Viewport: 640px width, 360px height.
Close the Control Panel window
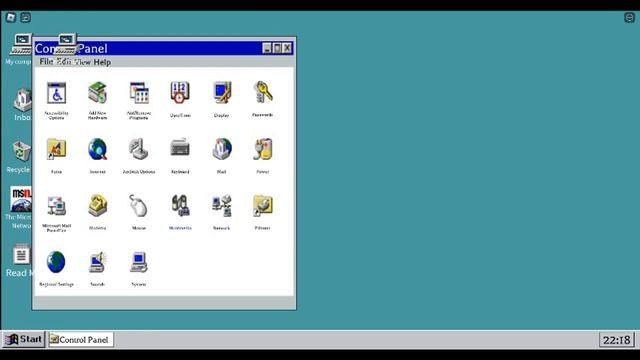287,48
